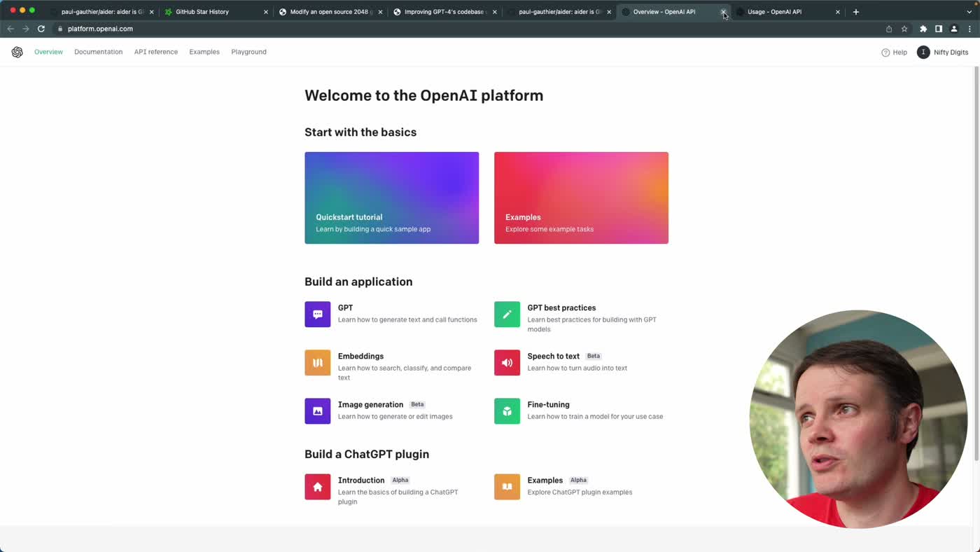Click the Embeddings heading text
The image size is (980, 552).
coord(360,357)
